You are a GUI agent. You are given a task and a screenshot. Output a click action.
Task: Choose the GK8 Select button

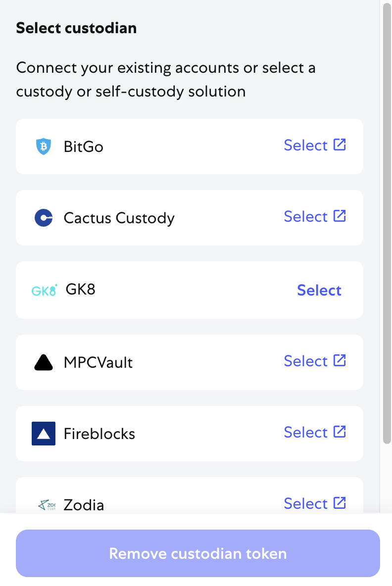pos(319,291)
